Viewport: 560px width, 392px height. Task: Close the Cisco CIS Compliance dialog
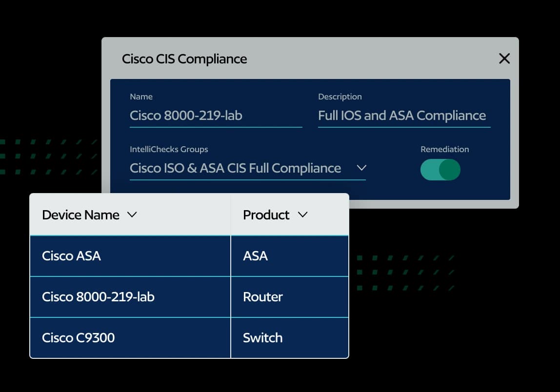tap(504, 59)
